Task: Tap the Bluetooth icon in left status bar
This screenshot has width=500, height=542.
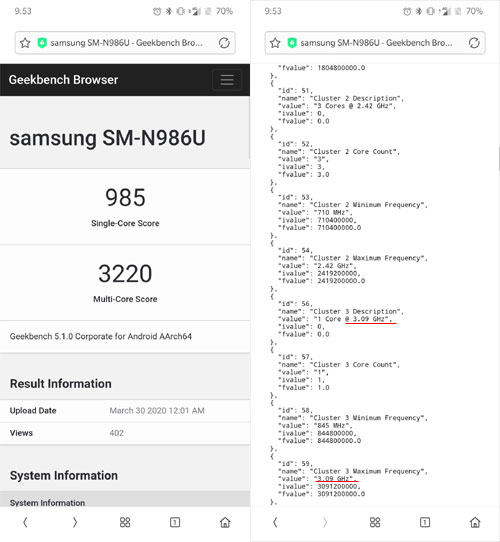Action: pos(169,11)
